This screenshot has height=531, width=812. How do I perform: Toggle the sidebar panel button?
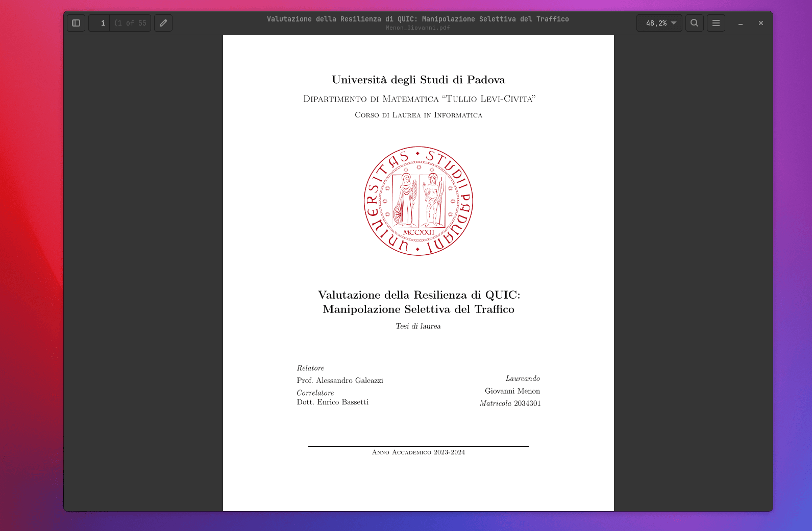point(76,23)
